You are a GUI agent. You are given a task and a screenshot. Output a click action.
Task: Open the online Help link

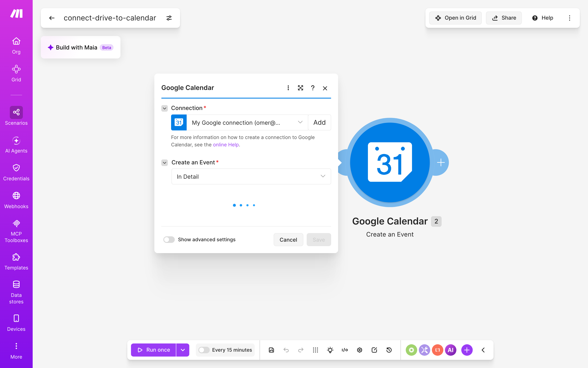tap(226, 145)
